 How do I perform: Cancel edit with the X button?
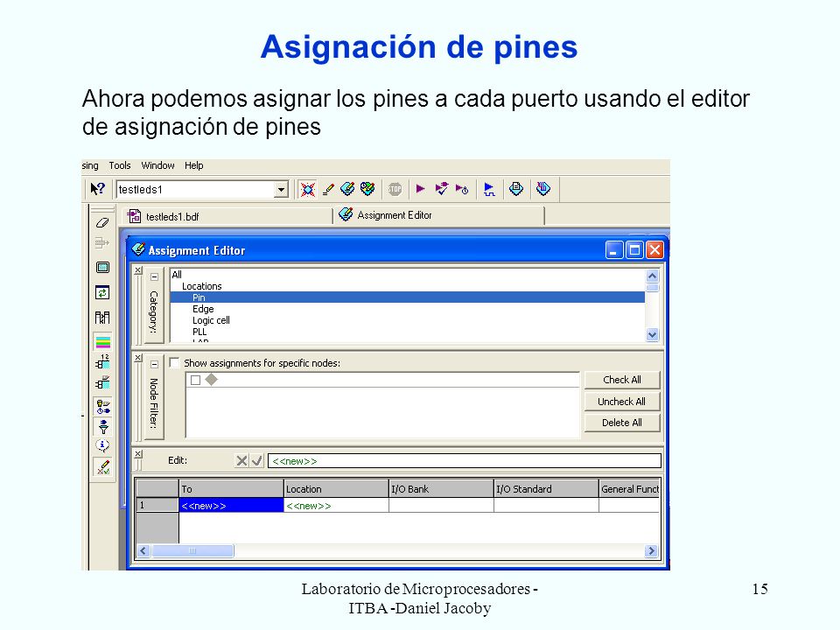click(x=242, y=461)
